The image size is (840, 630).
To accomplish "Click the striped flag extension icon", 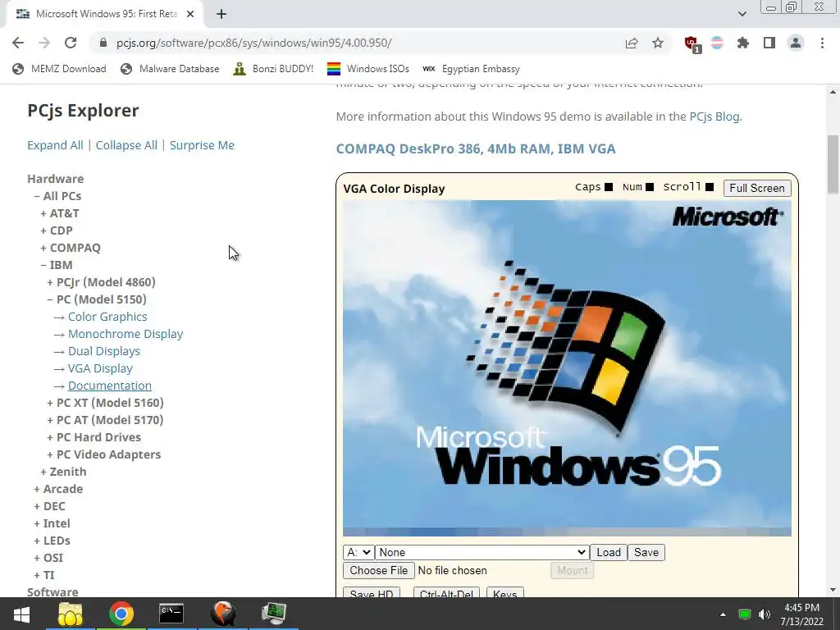I will pyautogui.click(x=717, y=43).
